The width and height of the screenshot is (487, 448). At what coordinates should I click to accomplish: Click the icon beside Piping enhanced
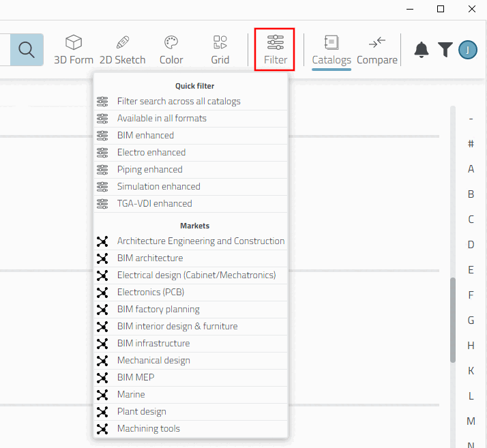click(102, 170)
